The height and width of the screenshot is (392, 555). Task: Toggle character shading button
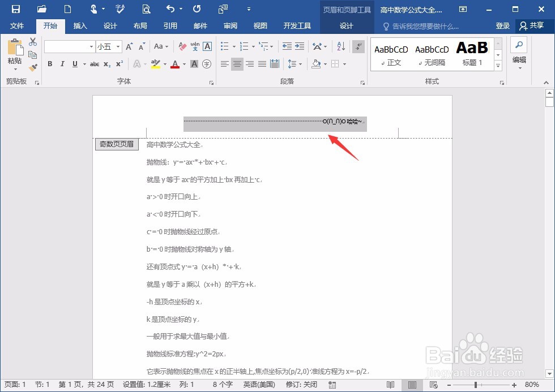194,64
